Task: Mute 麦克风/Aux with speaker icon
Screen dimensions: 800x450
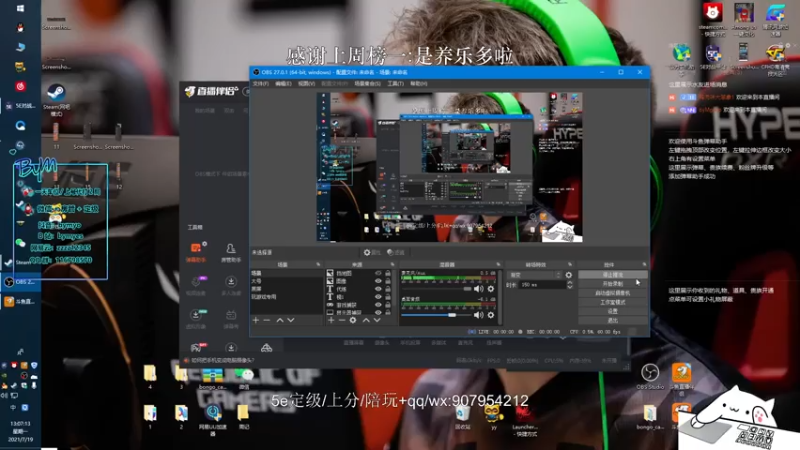Action: tap(478, 289)
